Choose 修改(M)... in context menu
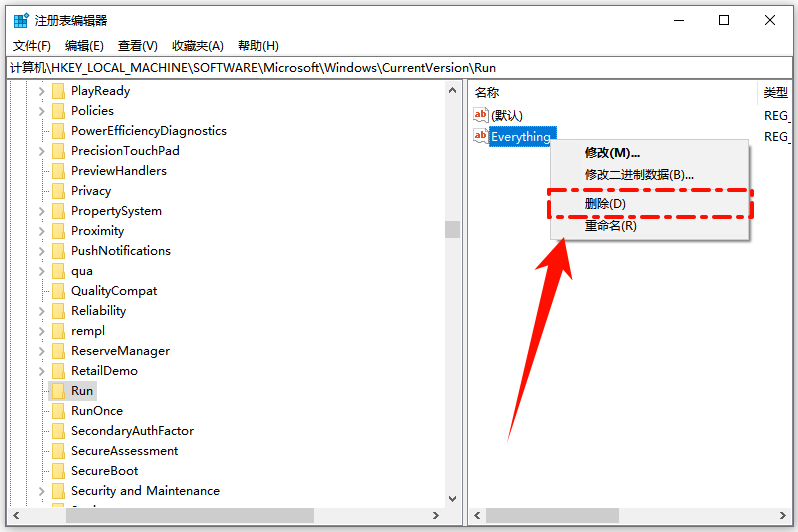Image resolution: width=798 pixels, height=532 pixels. tap(649, 153)
